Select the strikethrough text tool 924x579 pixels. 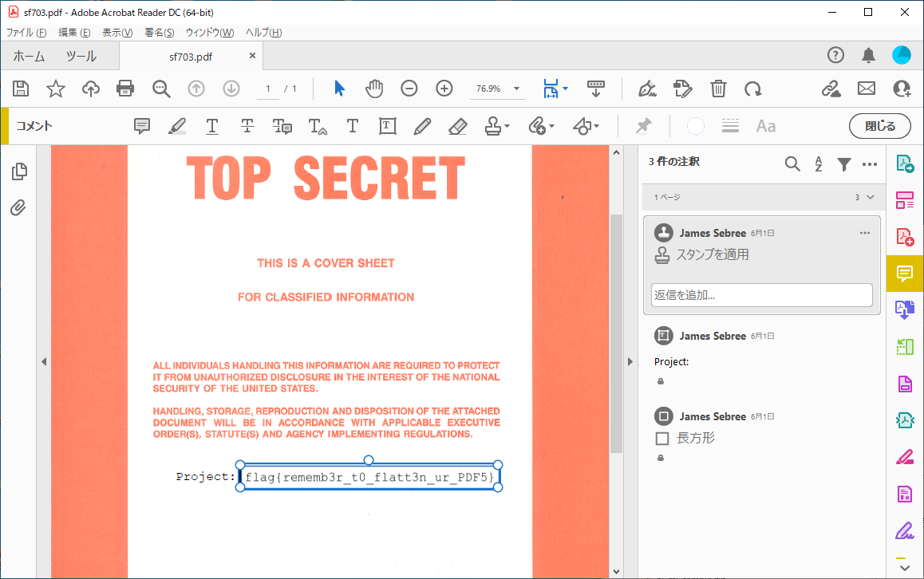[x=247, y=125]
